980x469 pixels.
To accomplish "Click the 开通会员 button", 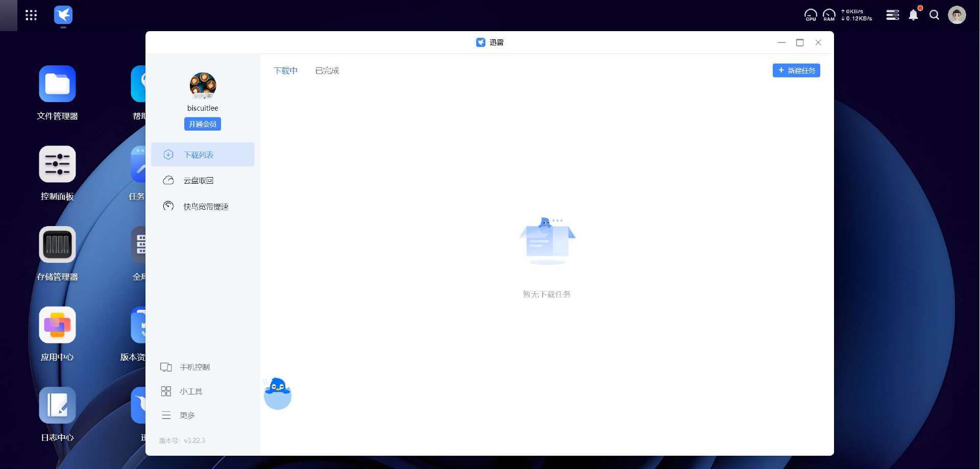I will pyautogui.click(x=203, y=124).
